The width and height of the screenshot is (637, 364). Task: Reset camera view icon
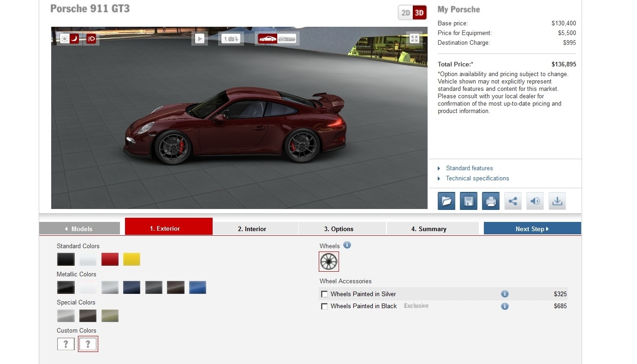click(231, 39)
